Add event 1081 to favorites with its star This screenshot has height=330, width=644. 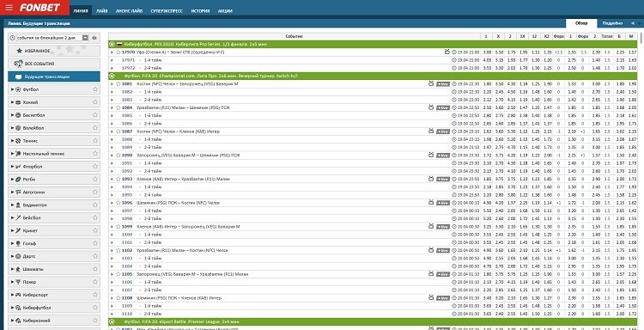(118, 84)
